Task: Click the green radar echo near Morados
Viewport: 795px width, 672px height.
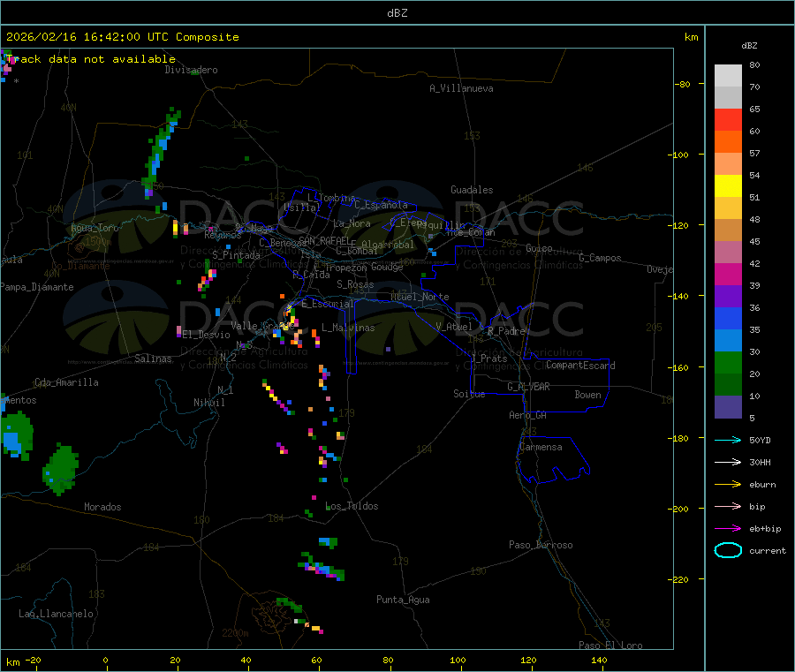Action: point(60,469)
